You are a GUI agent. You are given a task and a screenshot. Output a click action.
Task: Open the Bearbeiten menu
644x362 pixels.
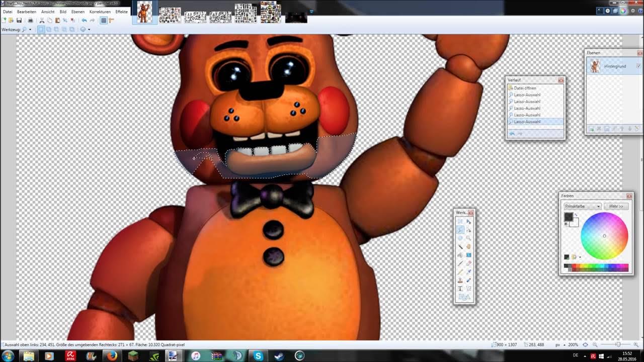[x=26, y=12]
